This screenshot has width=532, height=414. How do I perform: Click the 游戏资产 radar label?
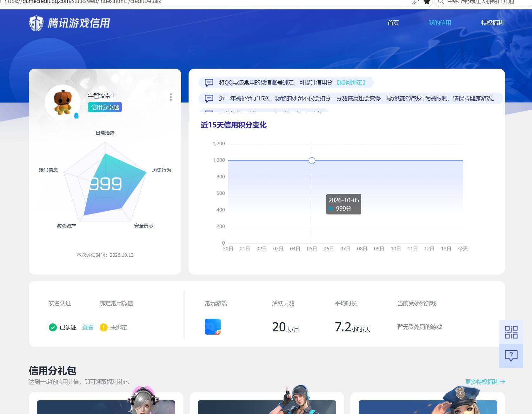point(66,226)
